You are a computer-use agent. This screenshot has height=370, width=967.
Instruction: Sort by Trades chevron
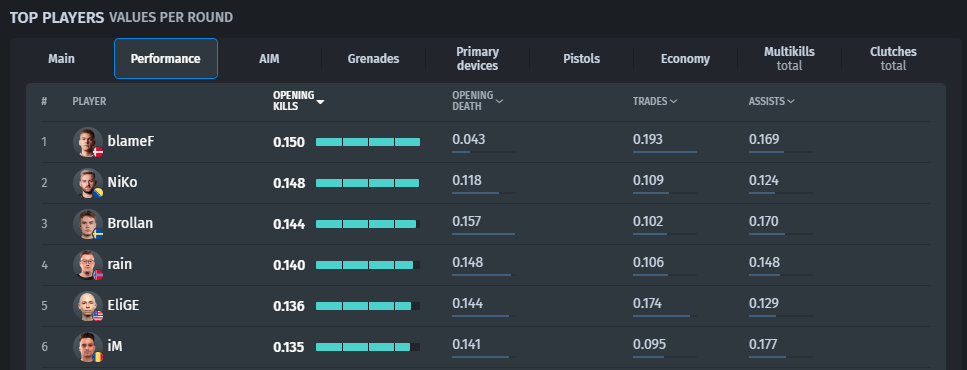[673, 101]
